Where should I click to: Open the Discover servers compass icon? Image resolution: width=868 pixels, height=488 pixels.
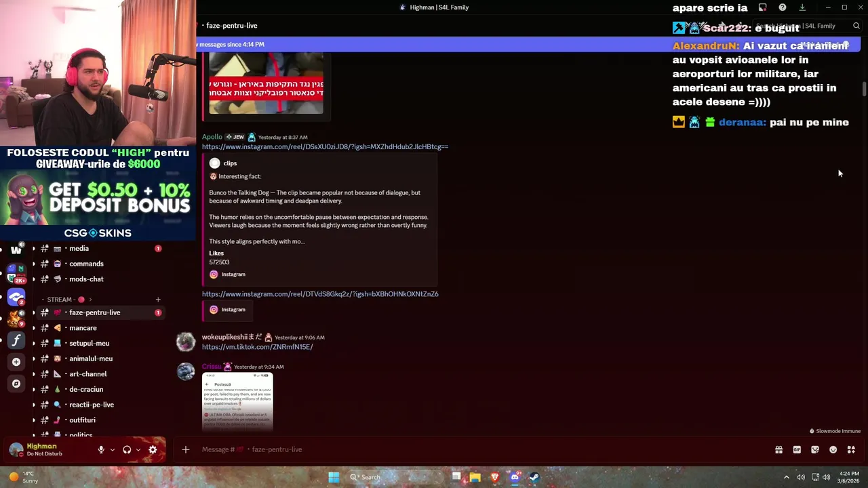tap(16, 384)
